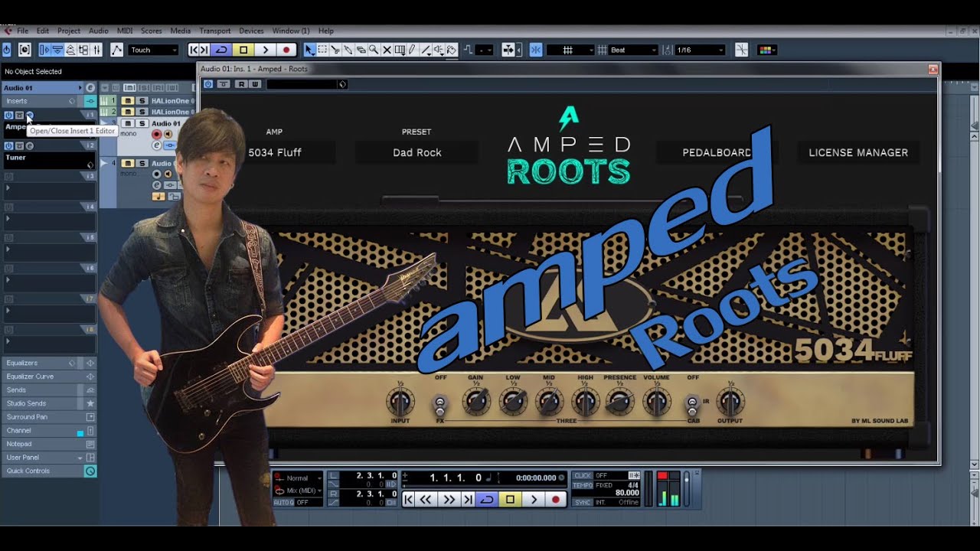The image size is (980, 551).
Task: Select the Glue tool
Action: click(348, 50)
